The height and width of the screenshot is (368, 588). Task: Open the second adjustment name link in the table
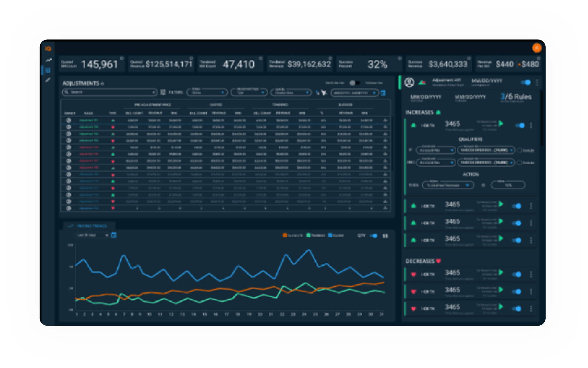click(89, 127)
